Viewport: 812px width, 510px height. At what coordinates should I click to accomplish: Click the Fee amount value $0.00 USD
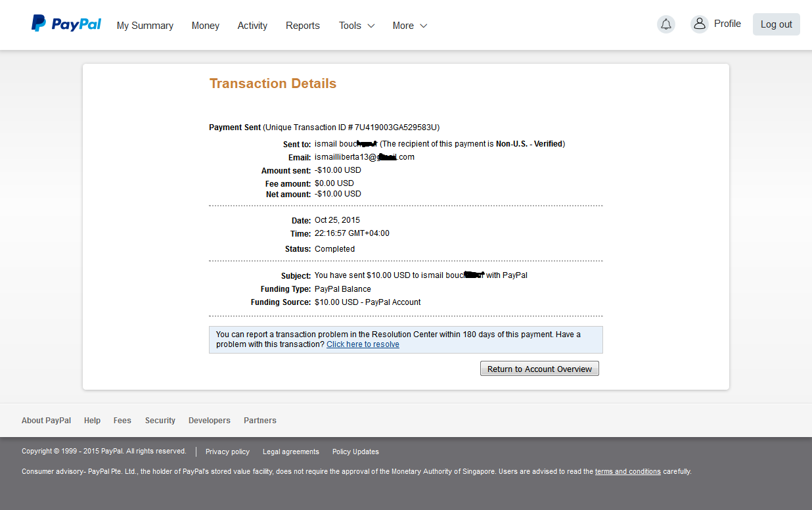tap(334, 183)
